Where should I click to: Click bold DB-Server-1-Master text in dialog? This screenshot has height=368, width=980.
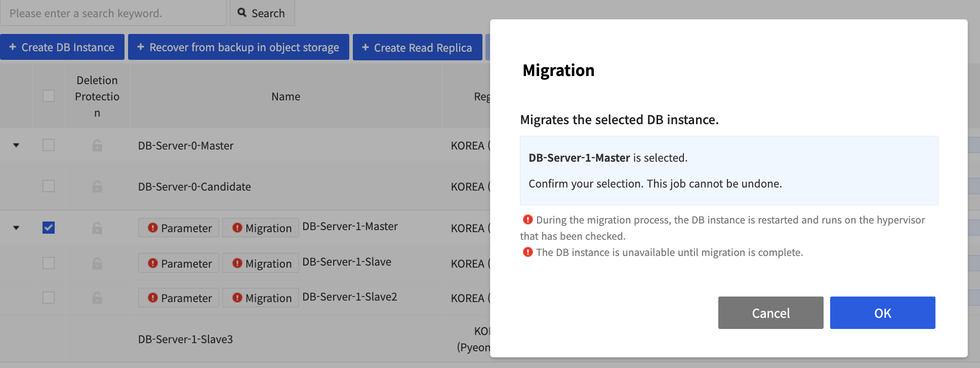point(579,158)
